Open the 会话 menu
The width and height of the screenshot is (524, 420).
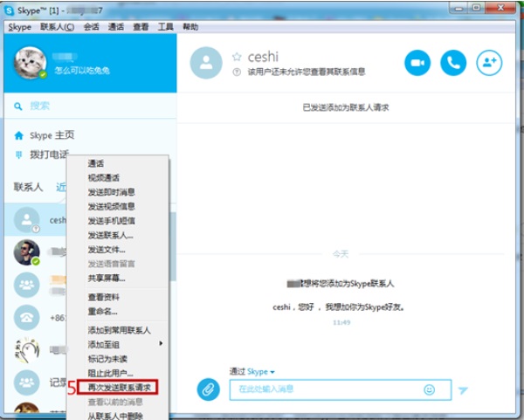91,27
